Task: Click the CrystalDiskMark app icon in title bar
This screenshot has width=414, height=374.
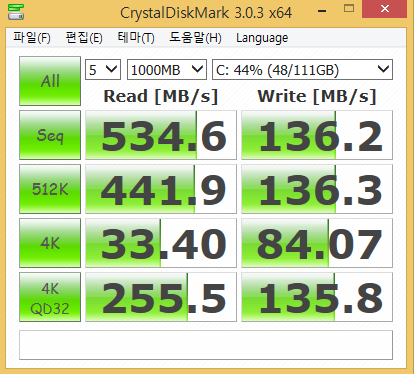Action: pos(16,12)
